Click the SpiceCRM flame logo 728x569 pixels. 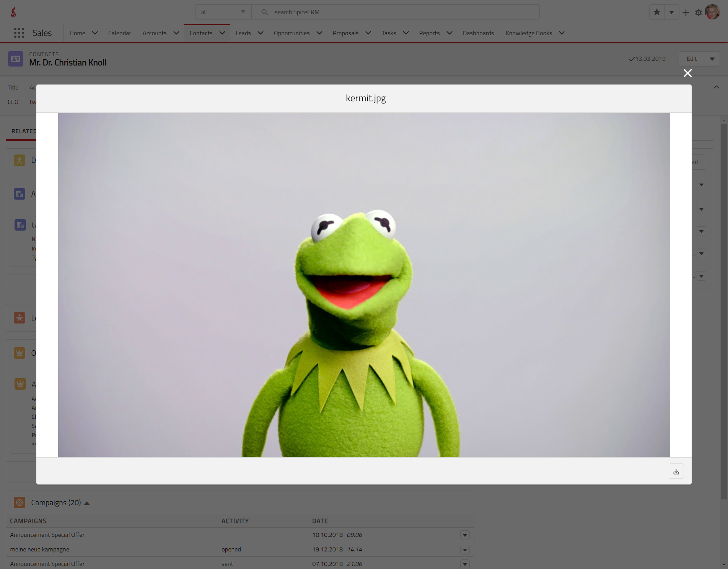pyautogui.click(x=13, y=12)
